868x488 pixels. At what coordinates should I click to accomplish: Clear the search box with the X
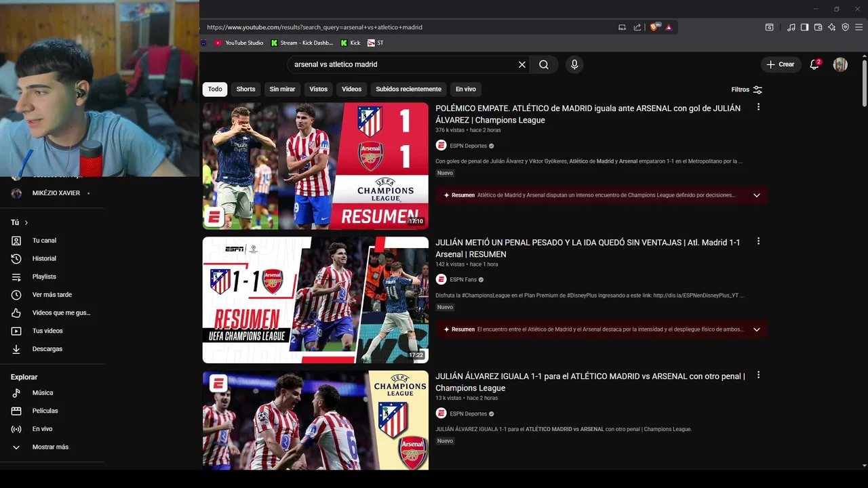[x=522, y=64]
